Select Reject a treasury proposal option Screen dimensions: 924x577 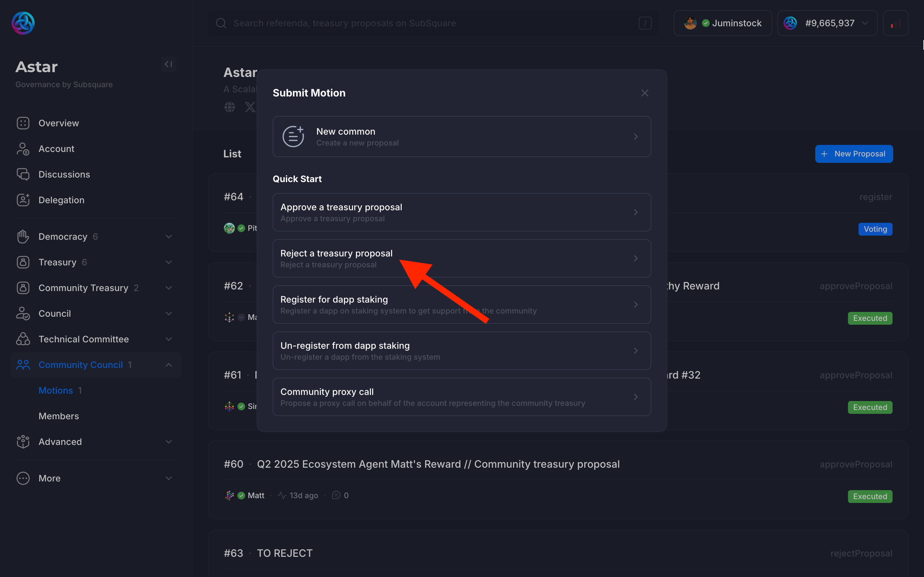pos(461,258)
